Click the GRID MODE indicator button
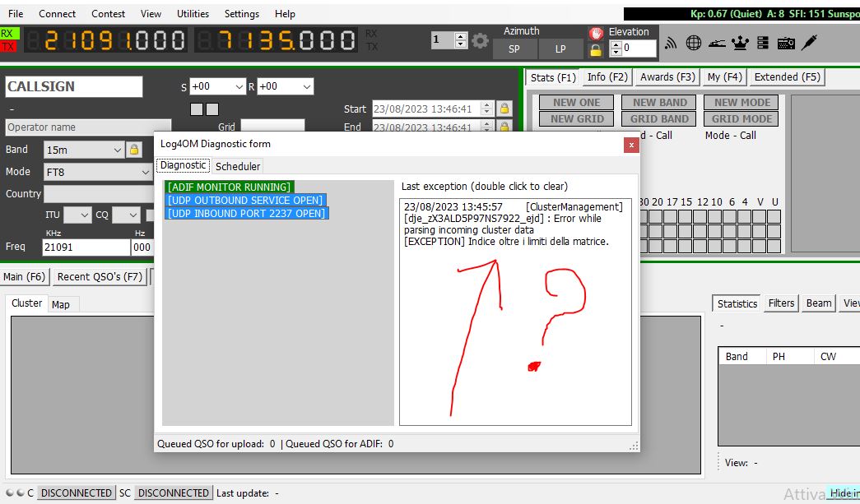860x504 pixels. click(x=742, y=119)
